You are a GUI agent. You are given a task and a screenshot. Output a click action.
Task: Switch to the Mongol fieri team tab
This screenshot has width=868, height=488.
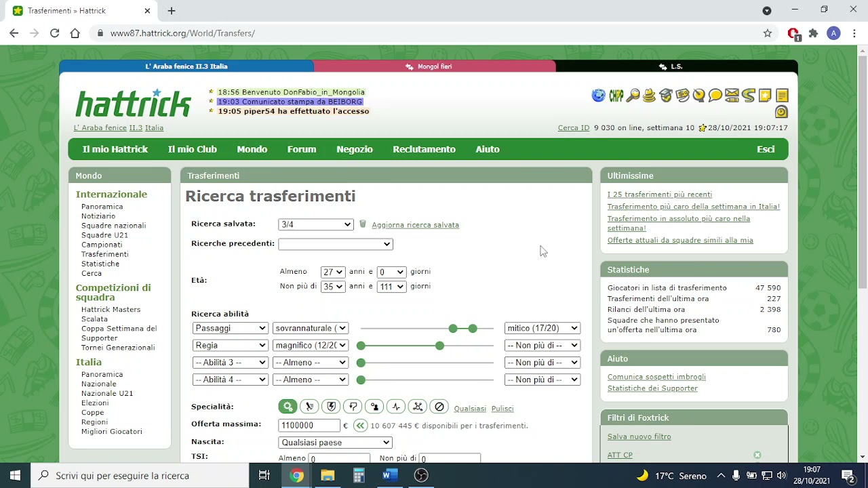click(x=435, y=66)
